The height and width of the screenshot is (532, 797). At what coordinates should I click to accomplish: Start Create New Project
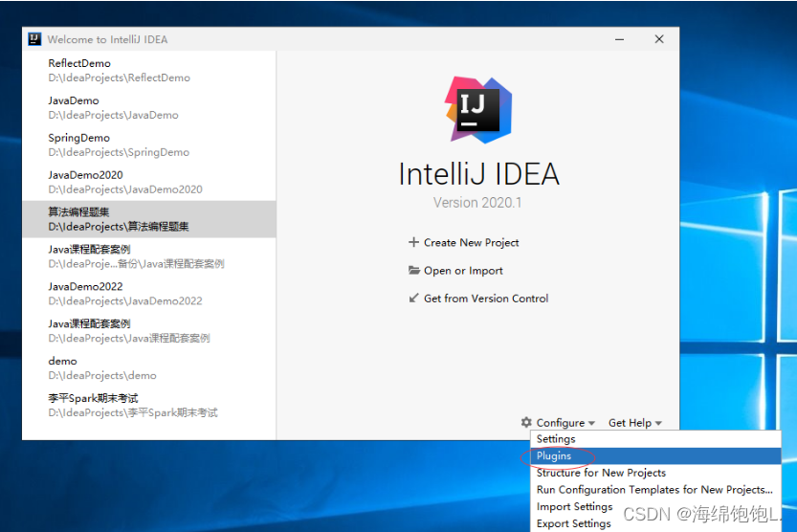[x=463, y=242]
